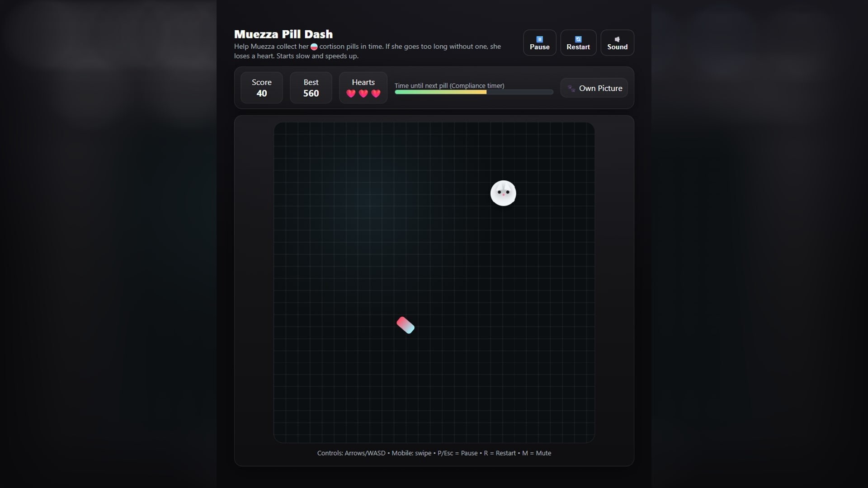868x488 pixels.
Task: Open the Own Picture option
Action: point(600,88)
